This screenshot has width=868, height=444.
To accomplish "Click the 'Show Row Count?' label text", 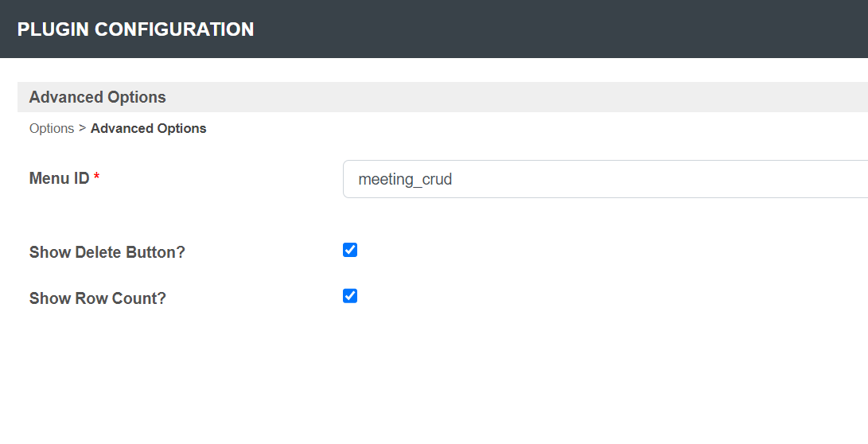I will pyautogui.click(x=98, y=299).
